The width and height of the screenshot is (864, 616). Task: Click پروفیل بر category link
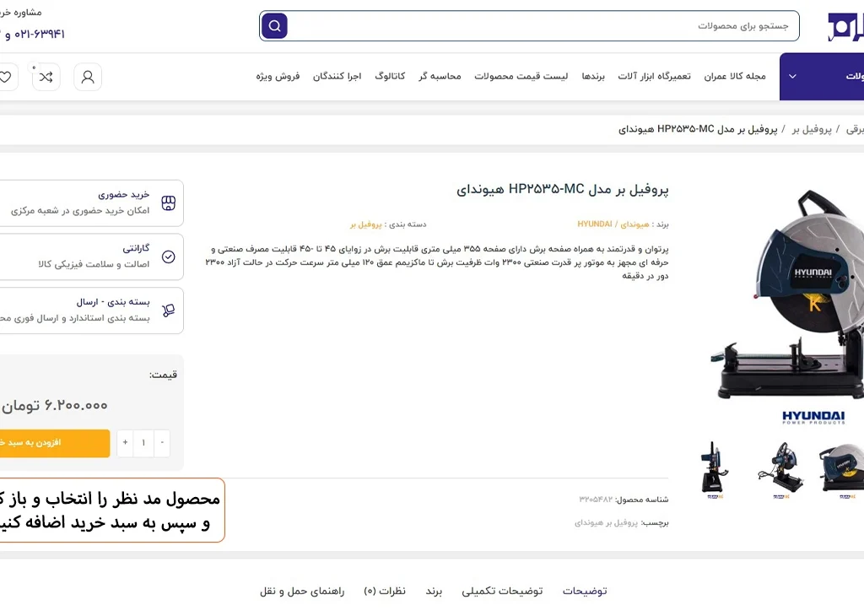tap(366, 224)
